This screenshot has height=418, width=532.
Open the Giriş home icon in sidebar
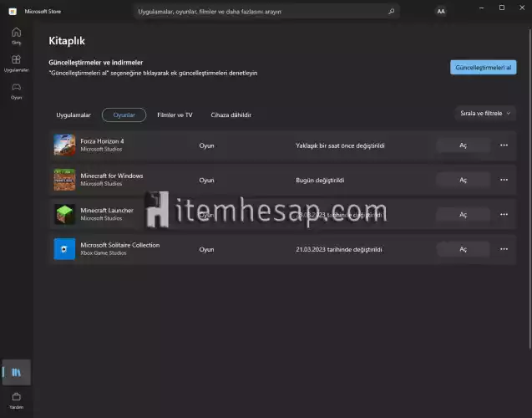tap(16, 33)
